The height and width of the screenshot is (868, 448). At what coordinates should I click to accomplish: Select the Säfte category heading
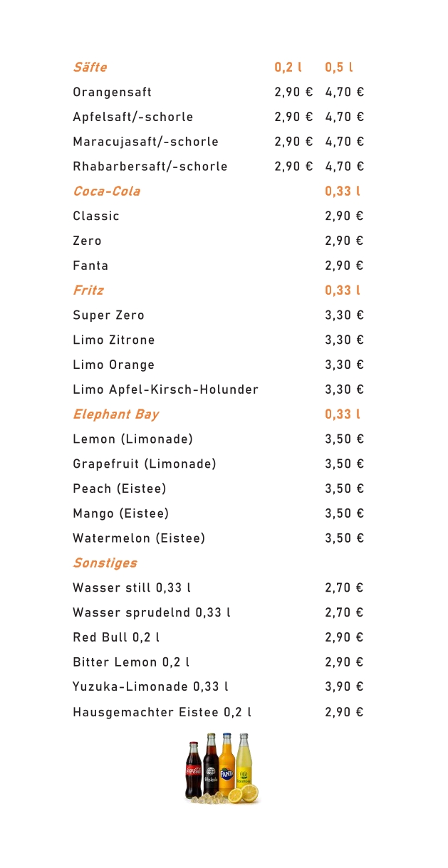tap(90, 68)
